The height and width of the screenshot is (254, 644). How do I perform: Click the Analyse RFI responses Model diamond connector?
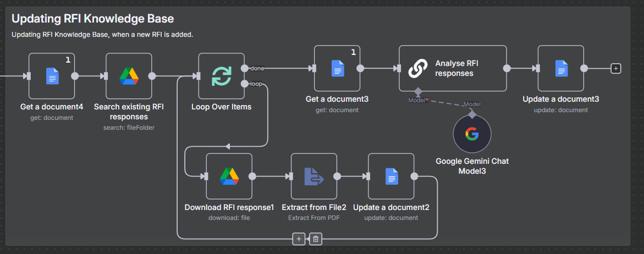[x=418, y=91]
